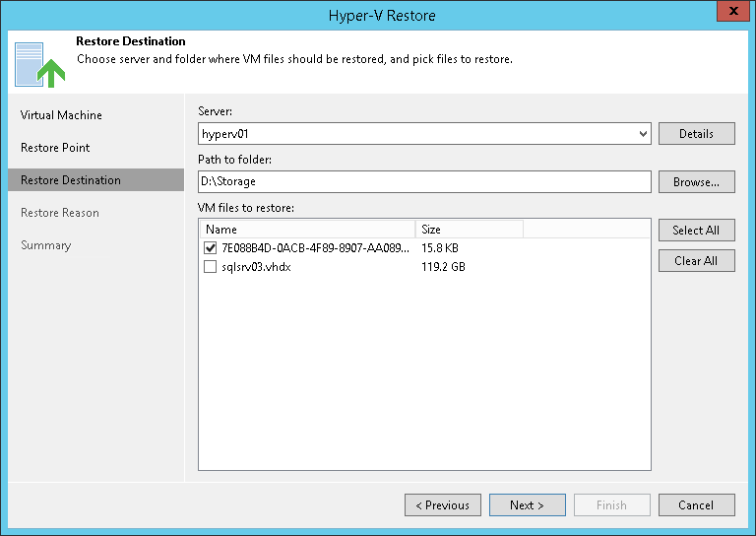Click the restore wizard icon in header
Image resolution: width=756 pixels, height=536 pixels.
tap(39, 63)
